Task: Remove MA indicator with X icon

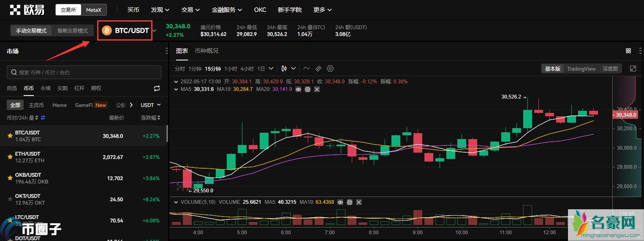Action: [x=317, y=89]
